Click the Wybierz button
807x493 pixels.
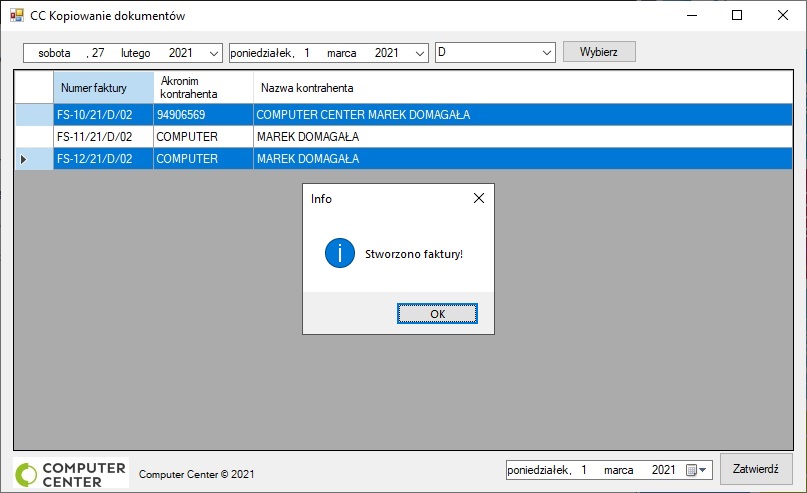click(x=599, y=52)
